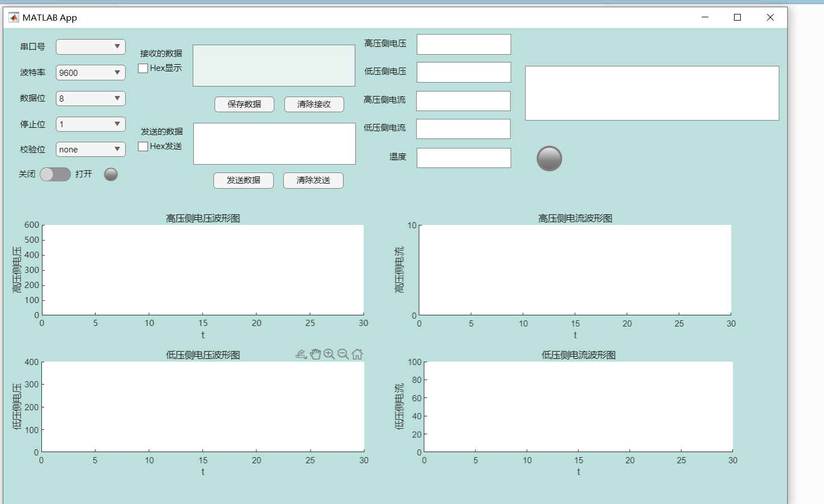Select the zoom out magnifier tool
Viewport: 824px width, 504px height.
tap(343, 354)
